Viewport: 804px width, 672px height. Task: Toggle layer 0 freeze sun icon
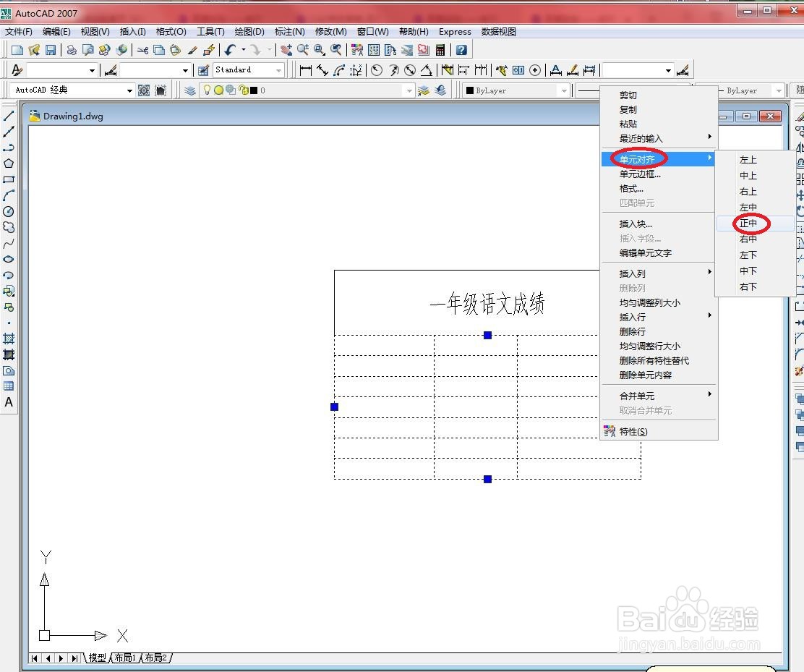tap(218, 90)
